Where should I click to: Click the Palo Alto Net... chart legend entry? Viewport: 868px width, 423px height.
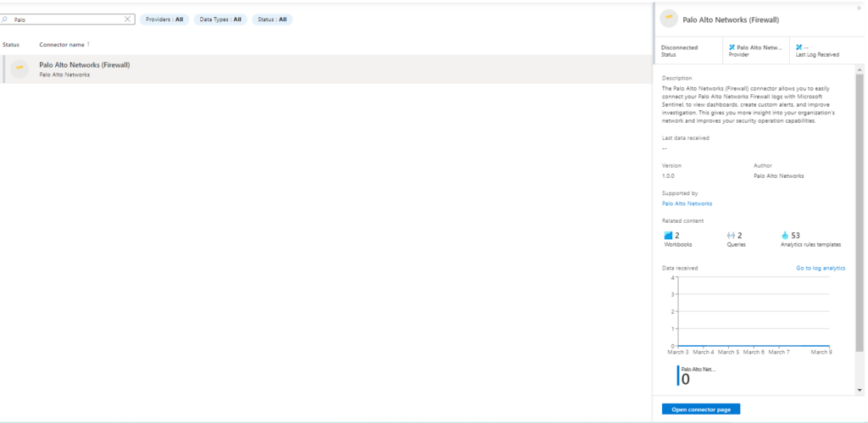pos(698,375)
